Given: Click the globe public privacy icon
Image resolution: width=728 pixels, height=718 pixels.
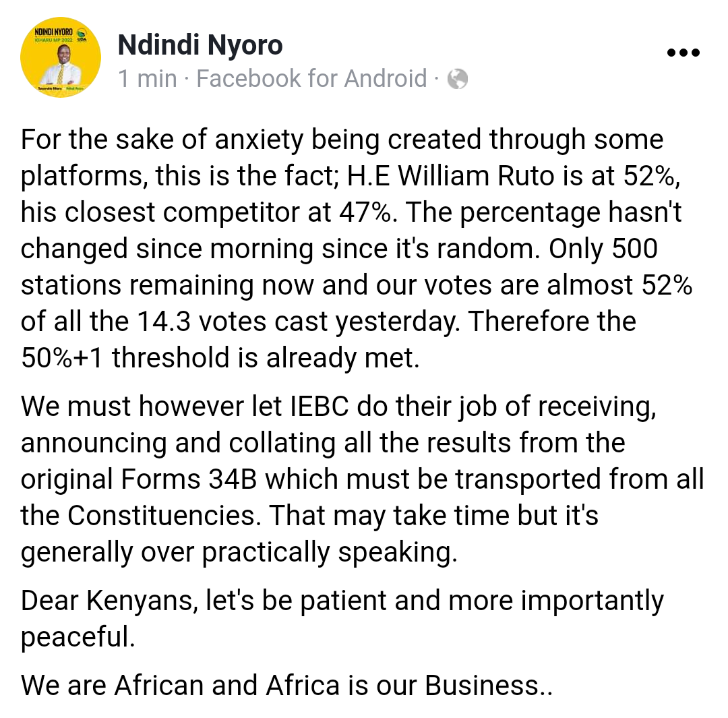Looking at the screenshot, I should click(x=457, y=78).
